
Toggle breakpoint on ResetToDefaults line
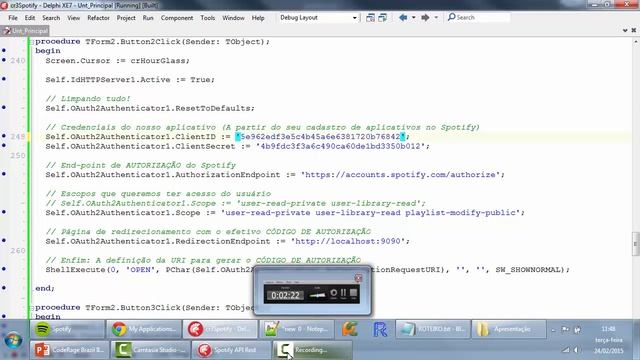pos(4,107)
